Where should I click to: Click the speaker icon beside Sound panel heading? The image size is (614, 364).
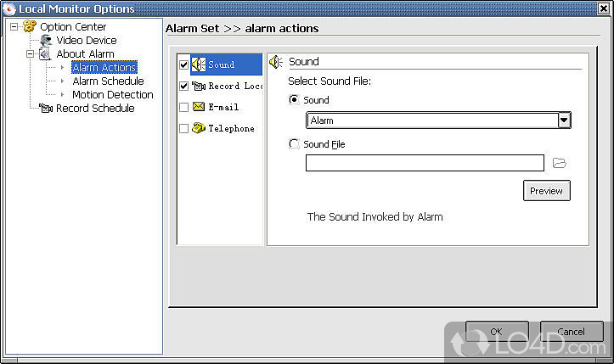tap(276, 61)
